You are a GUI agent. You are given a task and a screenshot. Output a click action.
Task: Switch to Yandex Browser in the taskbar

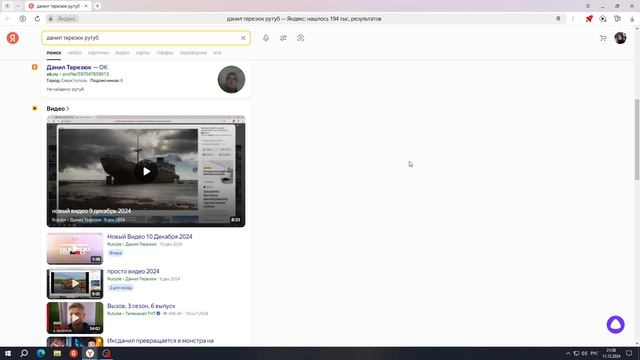pos(90,353)
